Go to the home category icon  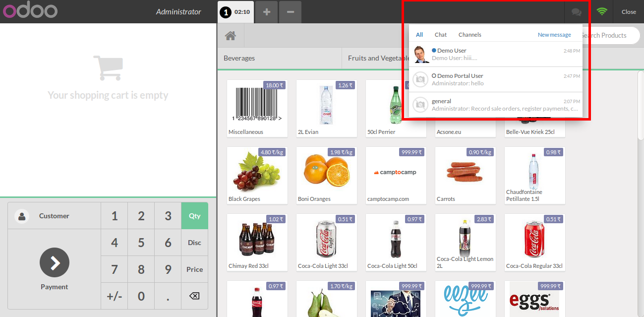click(x=230, y=36)
